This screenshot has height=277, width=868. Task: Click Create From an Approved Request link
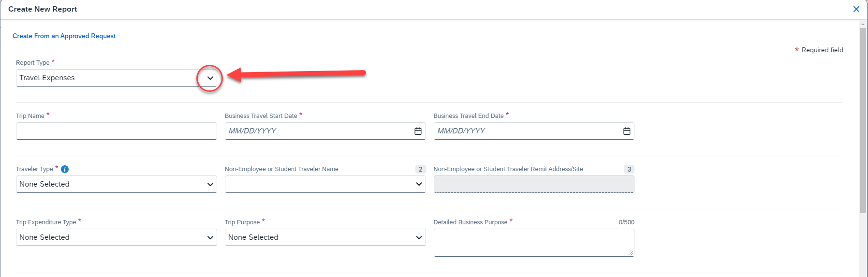(64, 36)
